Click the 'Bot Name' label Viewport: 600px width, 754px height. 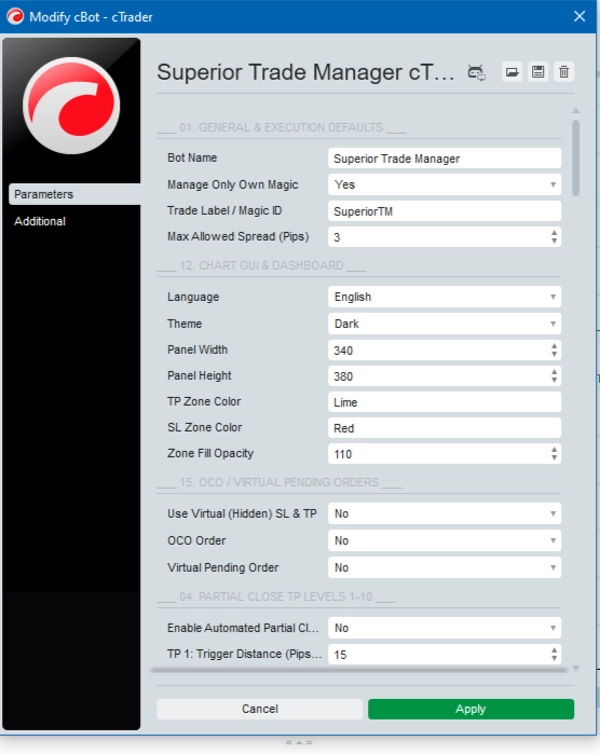(192, 158)
